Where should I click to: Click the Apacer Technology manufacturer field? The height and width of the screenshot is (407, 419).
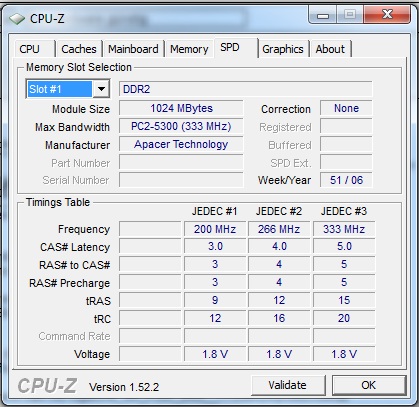tap(181, 144)
